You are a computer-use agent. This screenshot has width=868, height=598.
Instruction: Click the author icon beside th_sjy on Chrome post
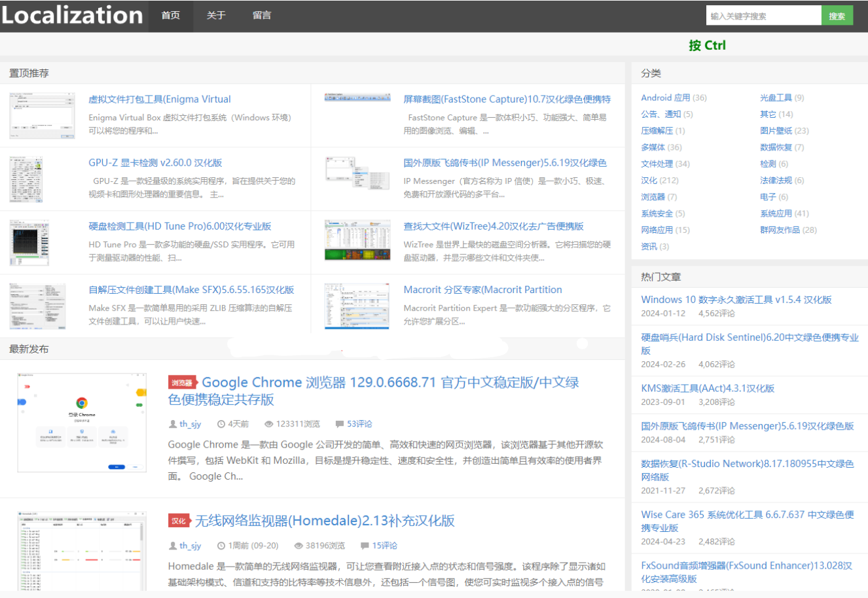173,424
